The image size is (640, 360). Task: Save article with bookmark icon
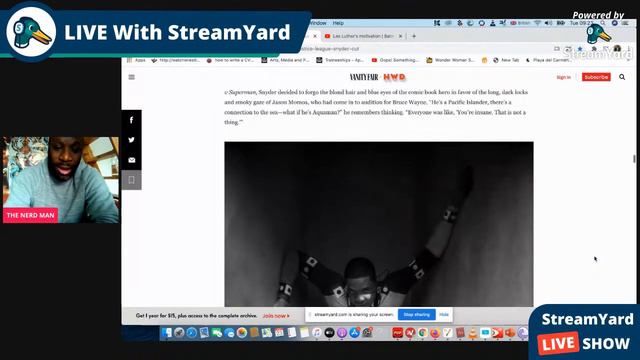pos(131,180)
